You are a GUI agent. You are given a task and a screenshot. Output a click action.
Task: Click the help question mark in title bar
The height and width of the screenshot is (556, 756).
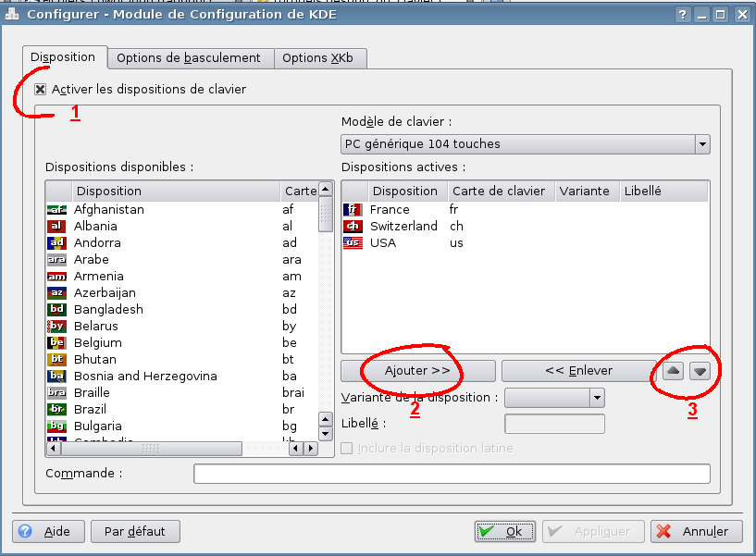pyautogui.click(x=682, y=14)
